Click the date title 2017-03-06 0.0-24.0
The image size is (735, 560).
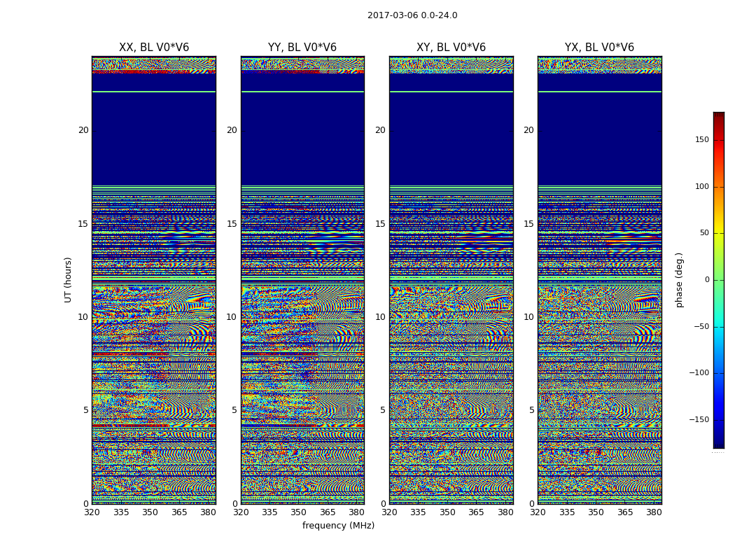[412, 15]
